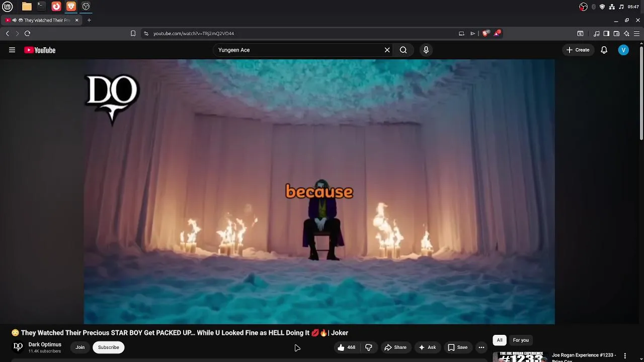
Task: Open the music note sound tray icon
Action: coord(621,7)
